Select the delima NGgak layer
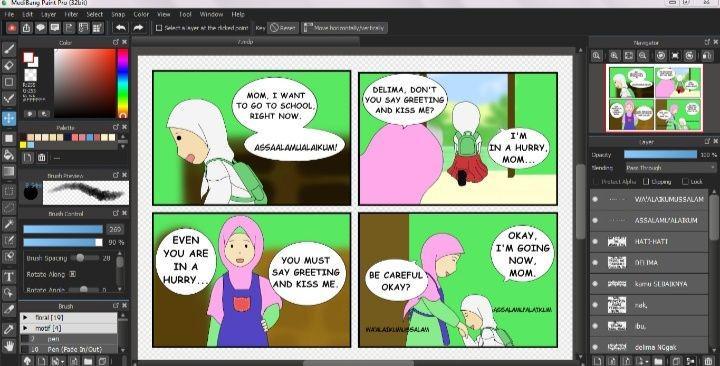Image resolution: width=720 pixels, height=366 pixels. [x=649, y=347]
